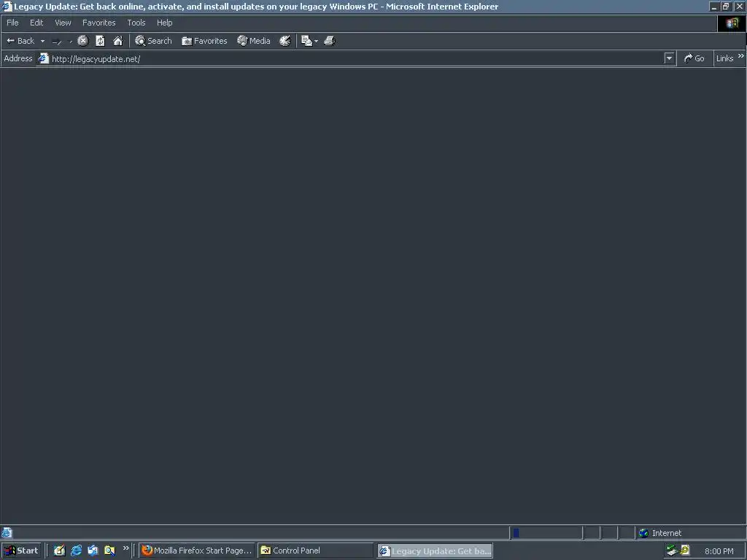Print the page with the Print icon
747x560 pixels.
point(330,41)
